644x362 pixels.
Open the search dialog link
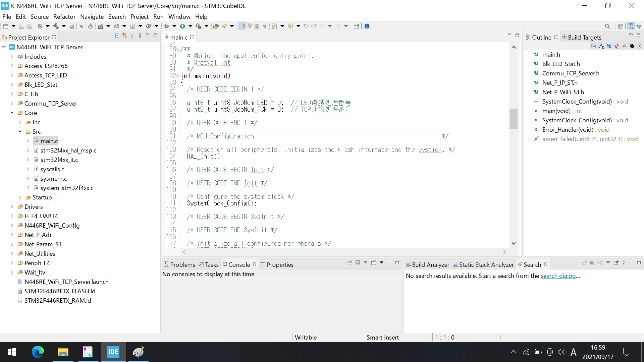[558, 276]
